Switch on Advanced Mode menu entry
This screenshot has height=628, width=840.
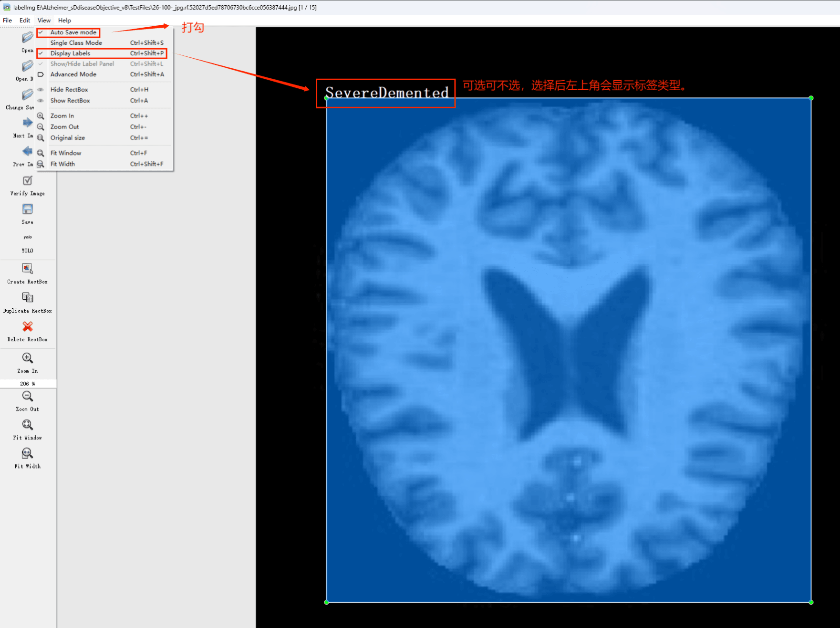coord(104,74)
